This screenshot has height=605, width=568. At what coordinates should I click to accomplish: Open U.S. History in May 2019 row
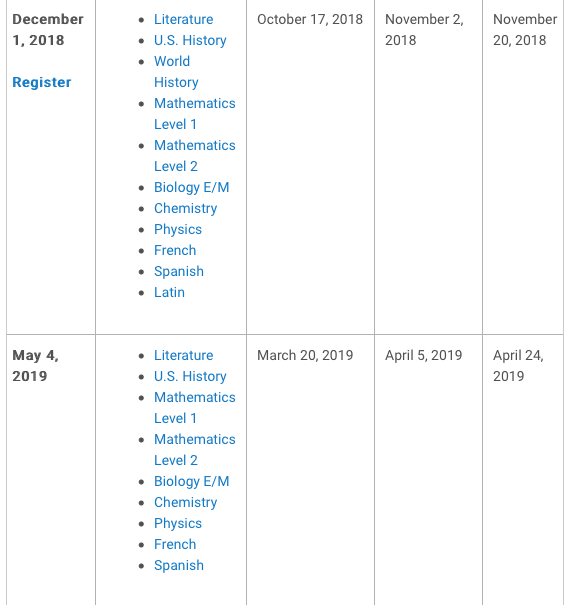click(190, 376)
